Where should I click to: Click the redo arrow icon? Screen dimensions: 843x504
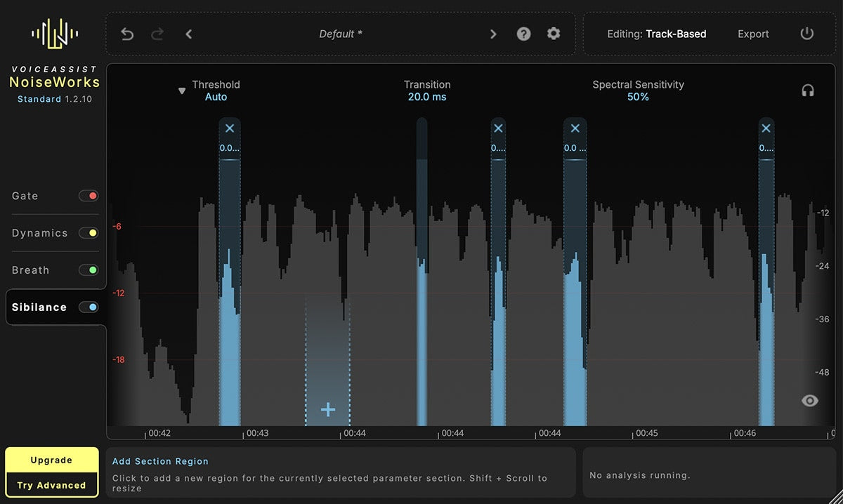(x=157, y=34)
